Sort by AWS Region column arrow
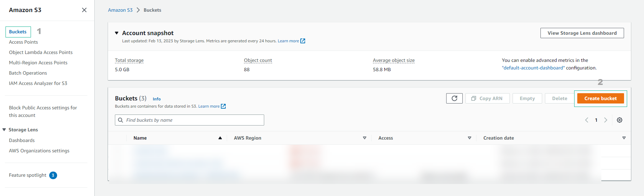 pos(365,138)
